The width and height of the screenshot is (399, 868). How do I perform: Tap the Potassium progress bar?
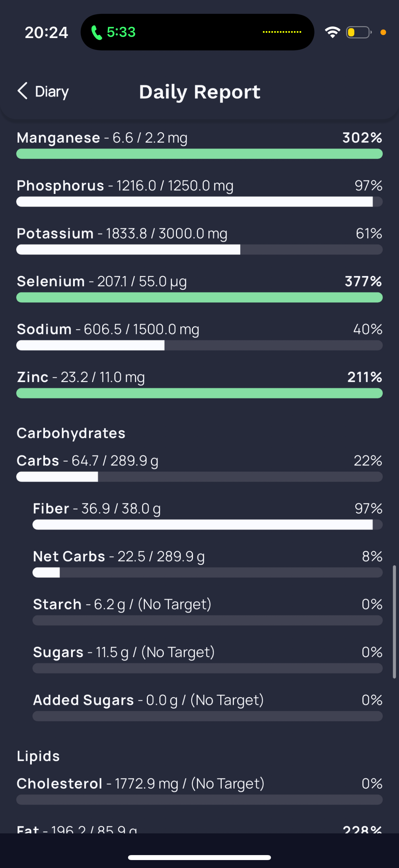[199, 250]
